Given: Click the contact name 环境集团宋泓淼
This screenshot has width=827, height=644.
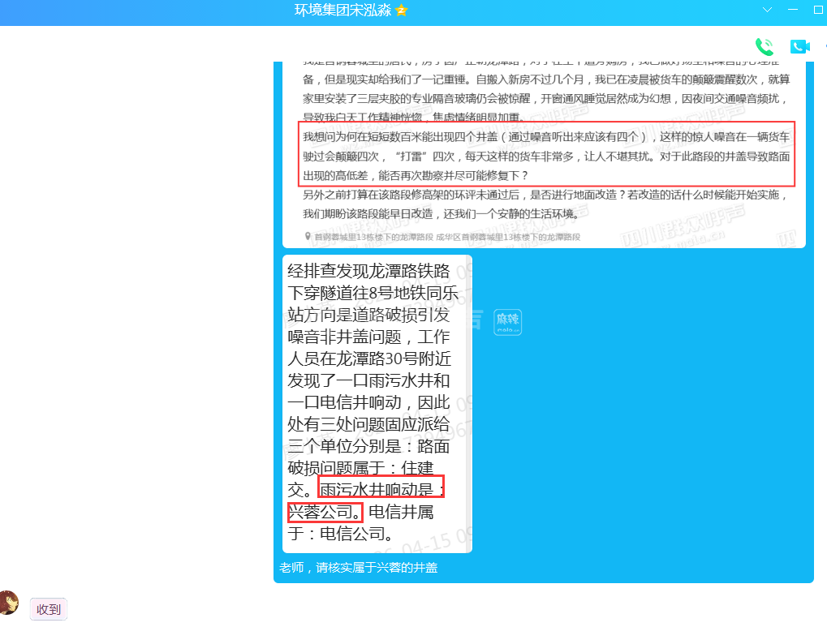Looking at the screenshot, I should pos(342,11).
